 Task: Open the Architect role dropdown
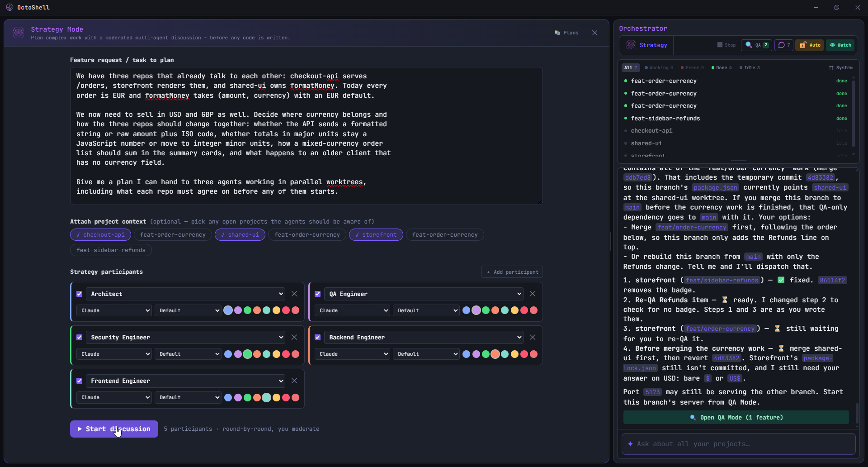tap(185, 294)
